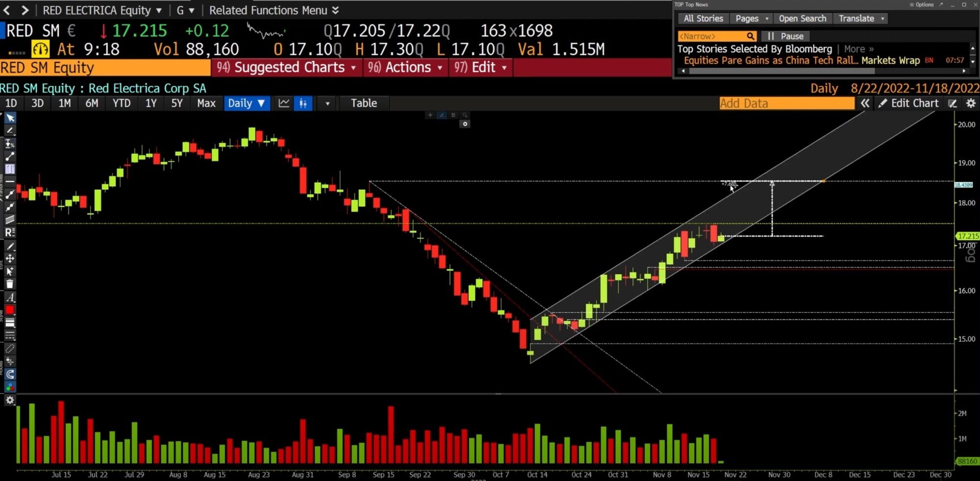The width and height of the screenshot is (980, 481).
Task: Navigate forward with the right arrow
Action: (x=25, y=10)
